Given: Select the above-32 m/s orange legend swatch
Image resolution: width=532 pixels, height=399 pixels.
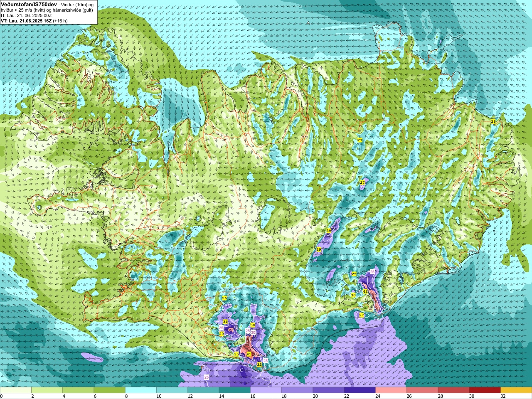Looking at the screenshot, I should point(516,390).
